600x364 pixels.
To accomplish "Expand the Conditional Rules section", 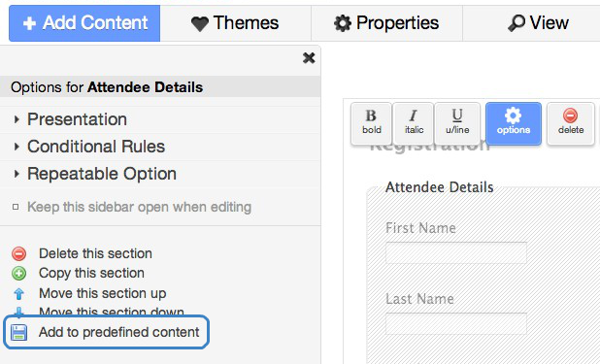I will 96,147.
